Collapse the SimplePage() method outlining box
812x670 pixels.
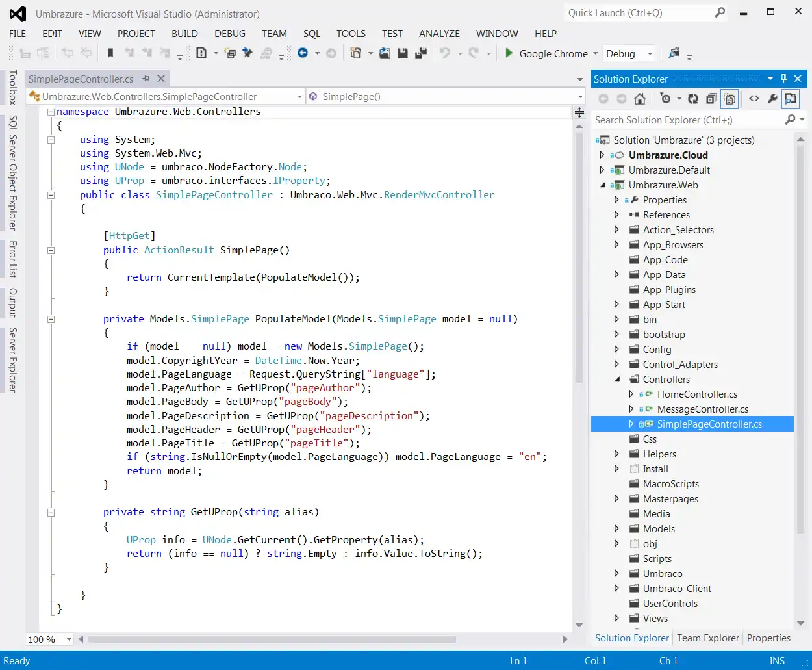click(51, 250)
